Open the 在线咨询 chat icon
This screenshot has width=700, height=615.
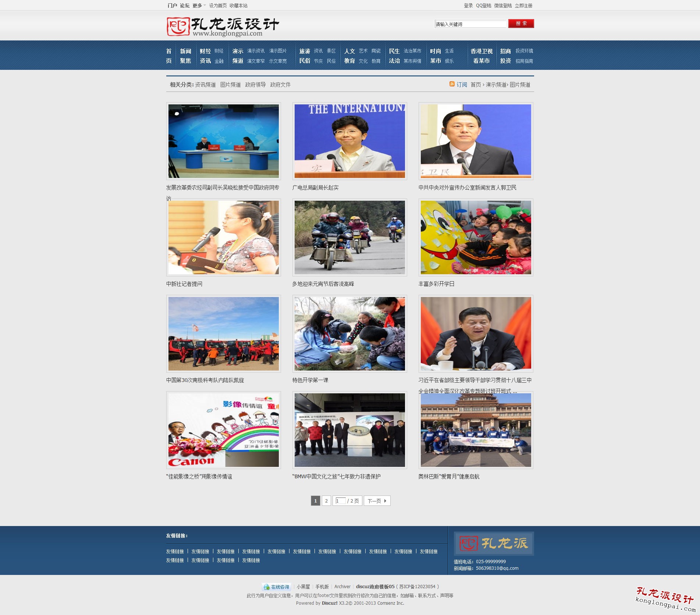[x=277, y=587]
